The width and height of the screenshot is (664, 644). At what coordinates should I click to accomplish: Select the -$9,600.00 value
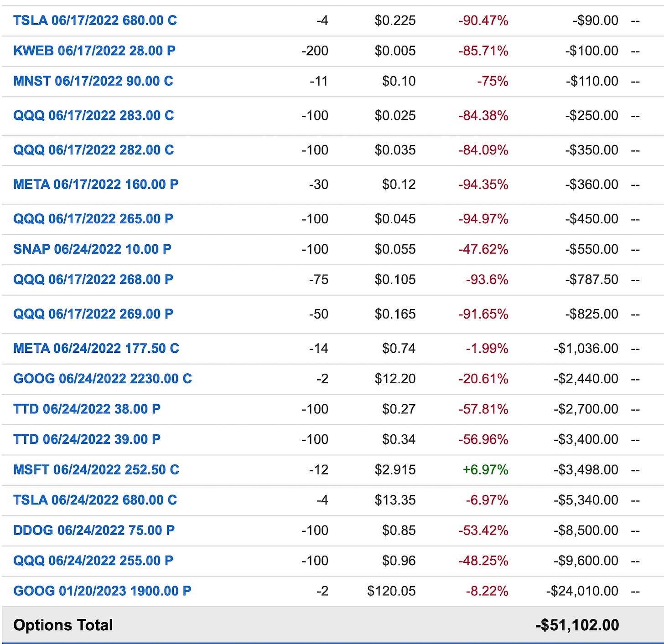(586, 561)
